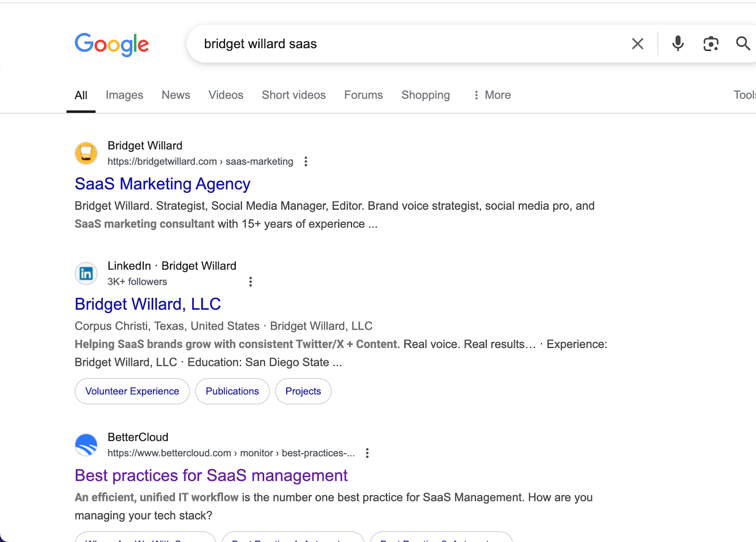The height and width of the screenshot is (542, 756).
Task: Click the 'BetterCloud' site name text
Action: coord(138,437)
